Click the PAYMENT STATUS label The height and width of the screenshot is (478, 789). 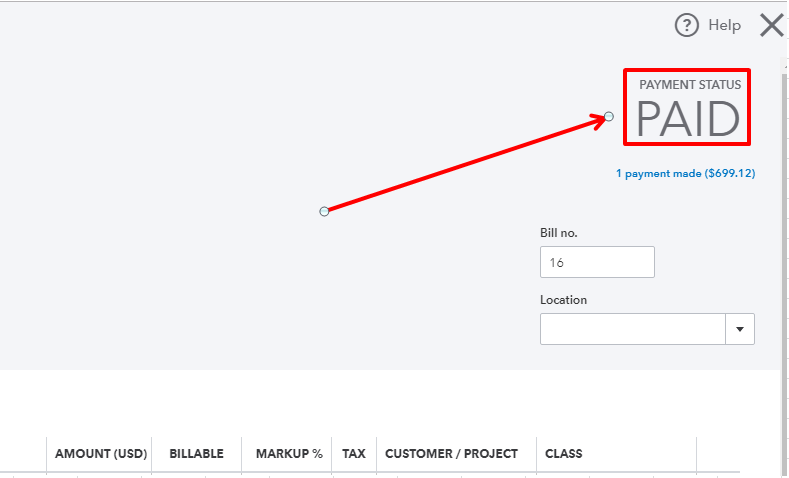[690, 85]
